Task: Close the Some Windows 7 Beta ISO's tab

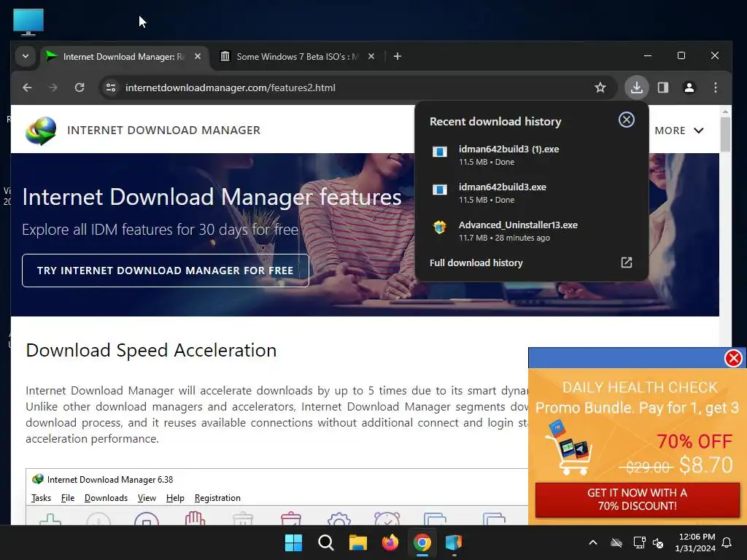Action: coord(371,56)
